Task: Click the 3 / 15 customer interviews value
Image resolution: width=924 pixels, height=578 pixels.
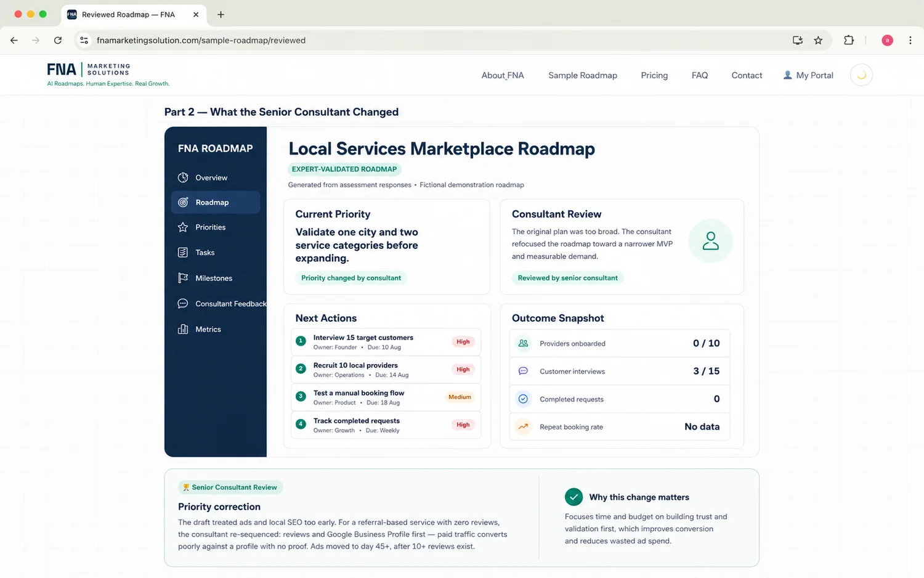Action: [706, 371]
